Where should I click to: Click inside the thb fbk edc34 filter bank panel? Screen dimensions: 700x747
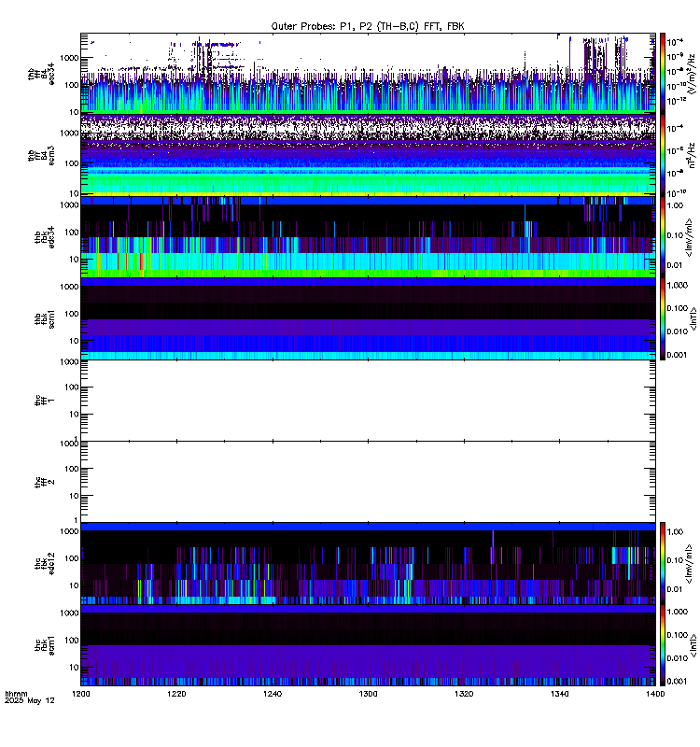(x=368, y=237)
